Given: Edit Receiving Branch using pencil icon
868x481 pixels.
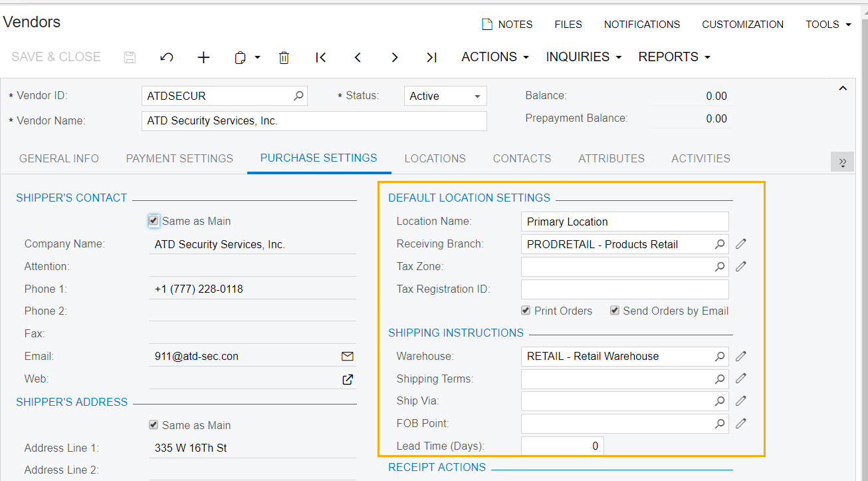Looking at the screenshot, I should (741, 244).
